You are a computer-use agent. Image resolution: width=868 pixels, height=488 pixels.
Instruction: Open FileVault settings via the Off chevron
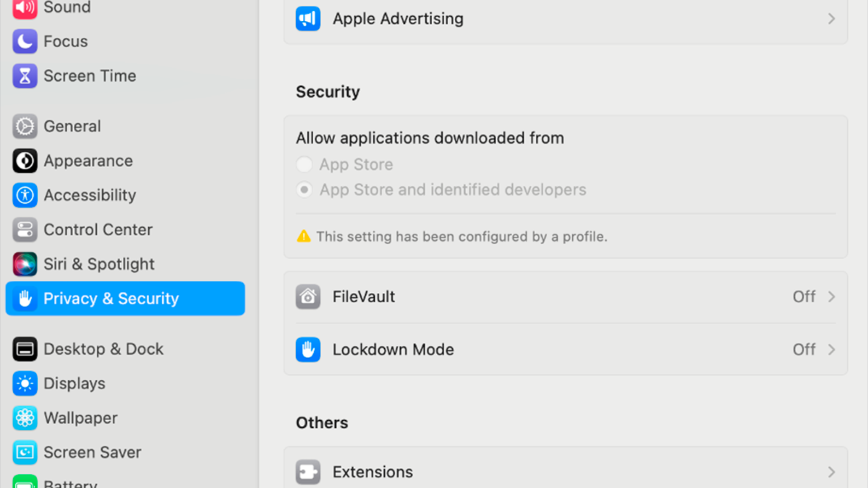(831, 297)
